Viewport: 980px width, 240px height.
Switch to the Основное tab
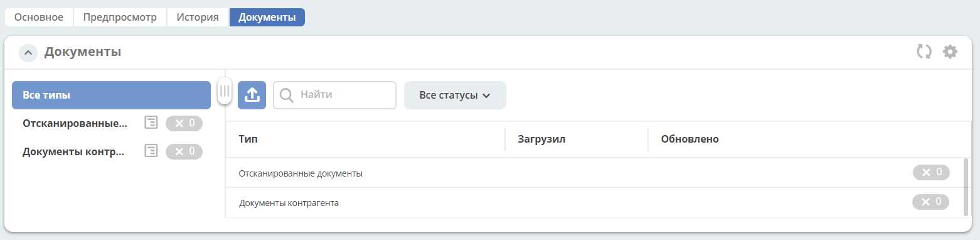click(39, 17)
